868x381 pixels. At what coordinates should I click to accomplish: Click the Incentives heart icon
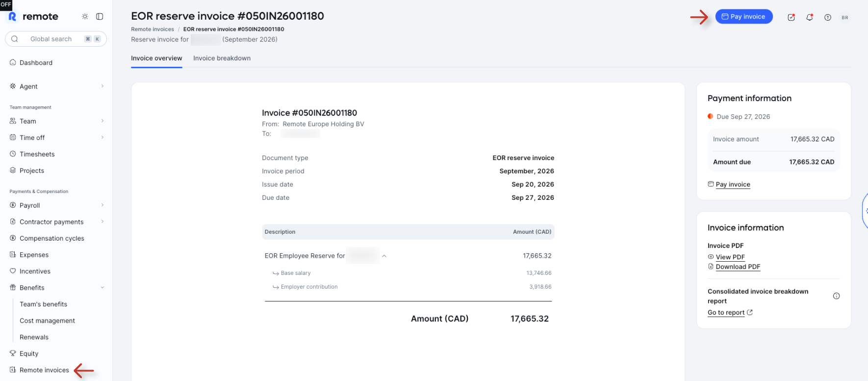click(13, 271)
